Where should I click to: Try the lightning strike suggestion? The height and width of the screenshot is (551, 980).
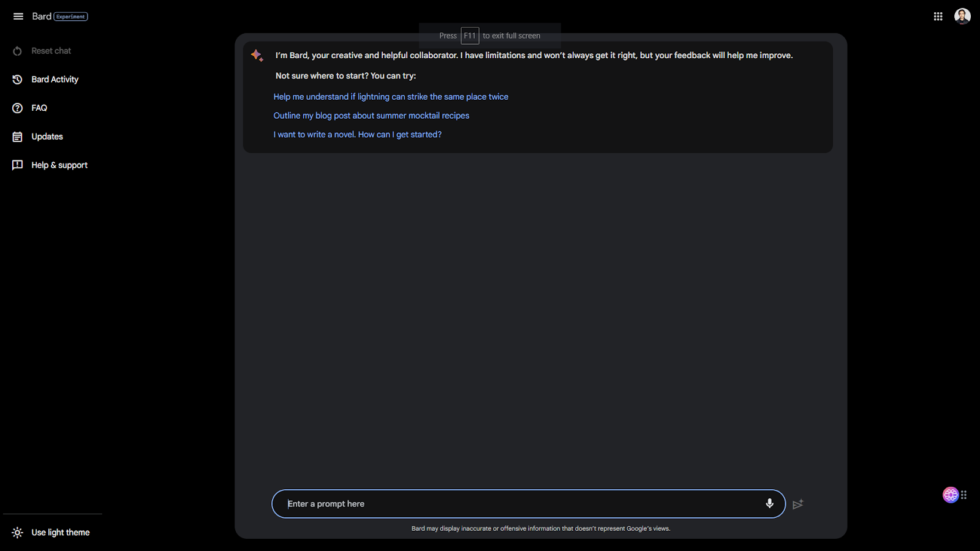coord(391,97)
